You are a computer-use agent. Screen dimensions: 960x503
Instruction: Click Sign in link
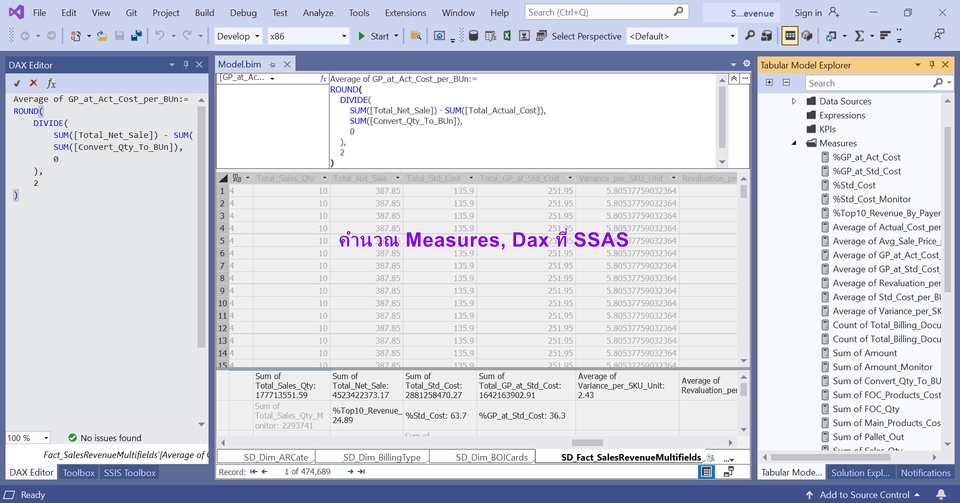point(808,12)
